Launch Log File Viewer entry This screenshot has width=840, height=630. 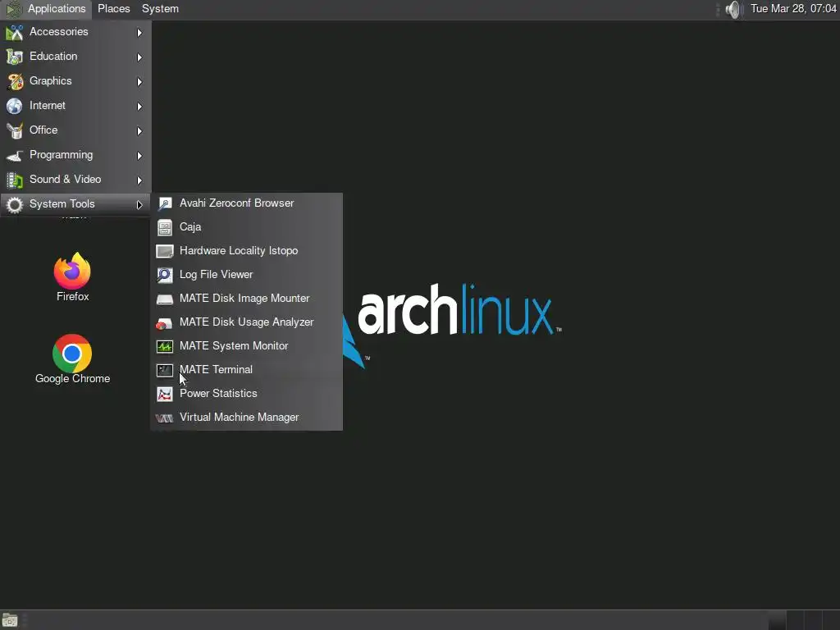click(246, 275)
